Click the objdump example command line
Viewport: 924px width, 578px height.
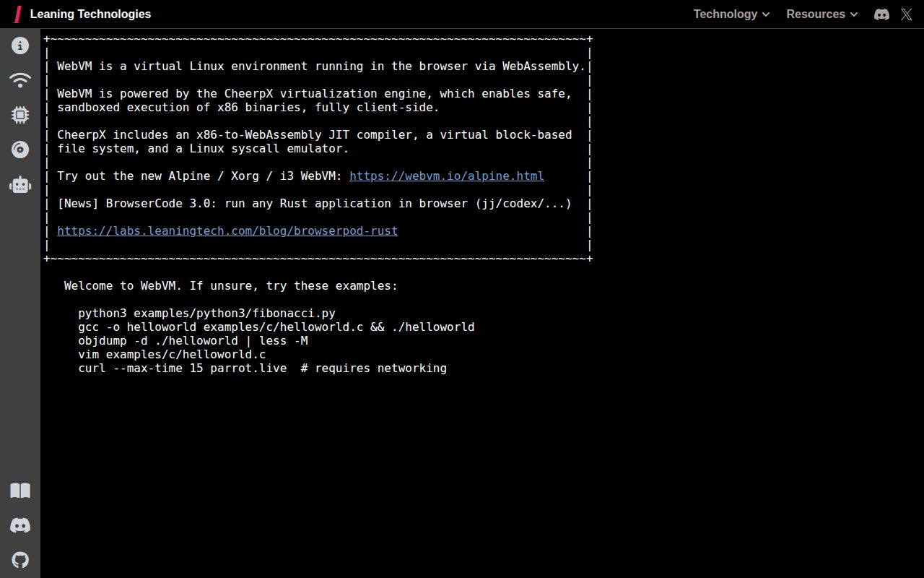(x=193, y=340)
